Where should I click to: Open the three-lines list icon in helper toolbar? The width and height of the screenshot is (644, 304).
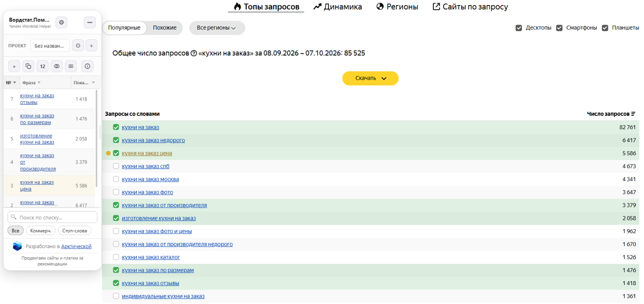click(71, 66)
